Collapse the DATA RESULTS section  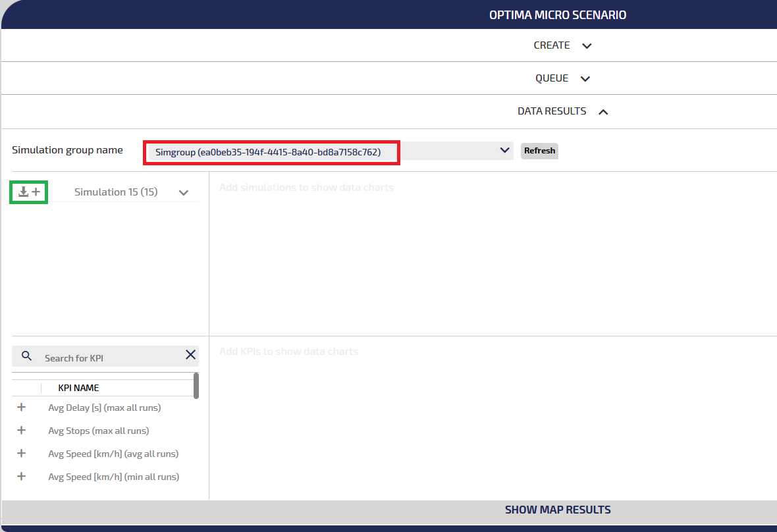coord(603,112)
